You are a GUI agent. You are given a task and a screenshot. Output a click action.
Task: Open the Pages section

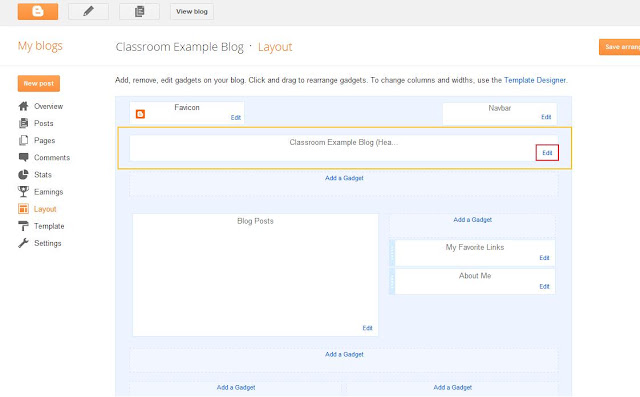coord(44,140)
